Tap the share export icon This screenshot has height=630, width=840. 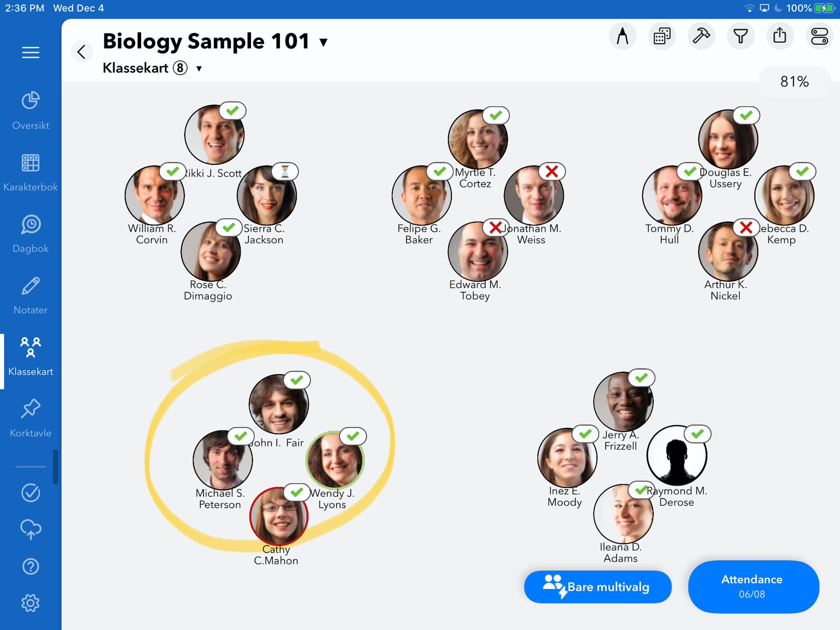click(x=780, y=37)
